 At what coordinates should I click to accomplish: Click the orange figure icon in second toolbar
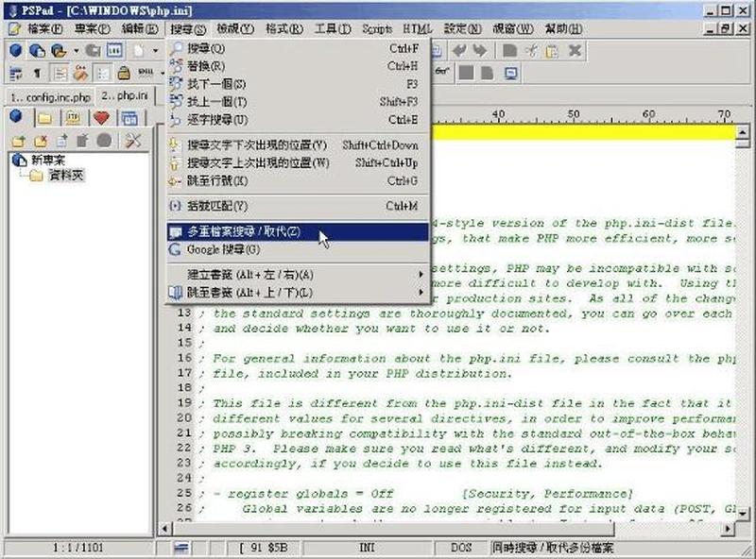[x=80, y=74]
